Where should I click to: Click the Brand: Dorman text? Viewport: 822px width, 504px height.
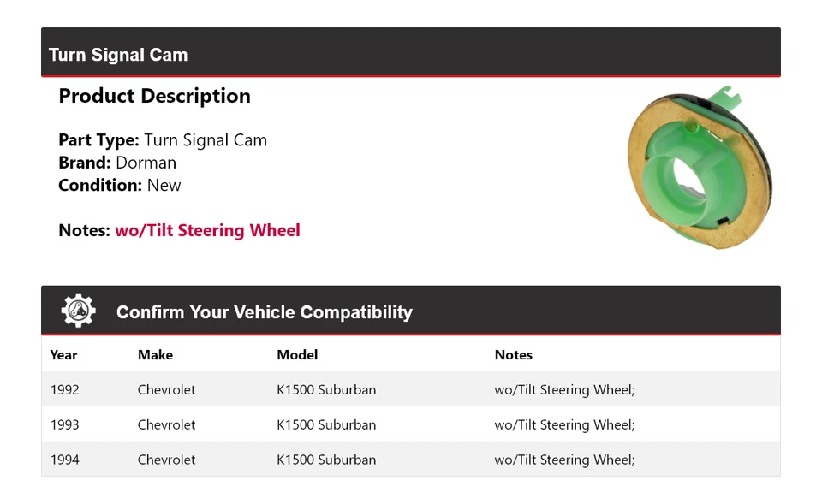pyautogui.click(x=117, y=163)
